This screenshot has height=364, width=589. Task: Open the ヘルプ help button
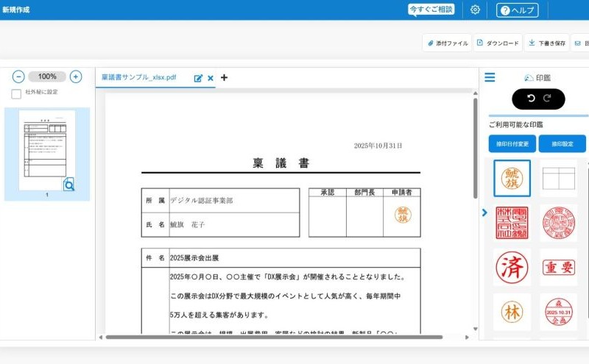517,10
